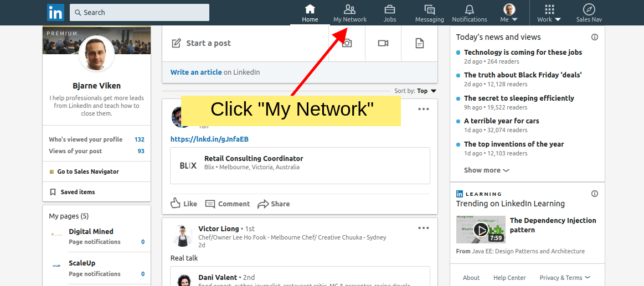Open Sales Nav compass icon

[x=589, y=13]
